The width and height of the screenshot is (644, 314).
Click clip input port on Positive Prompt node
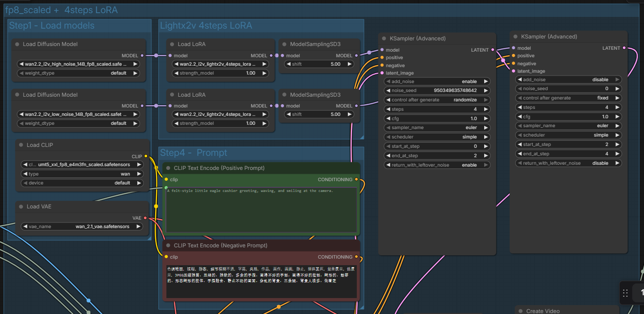(166, 179)
